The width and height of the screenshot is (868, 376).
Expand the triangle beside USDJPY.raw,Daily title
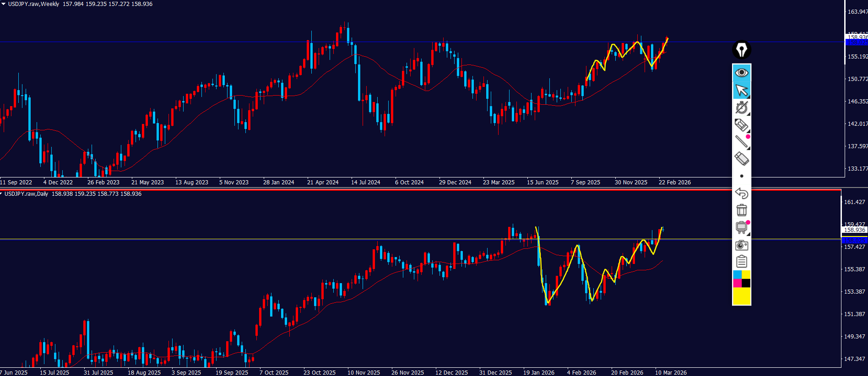(1, 193)
